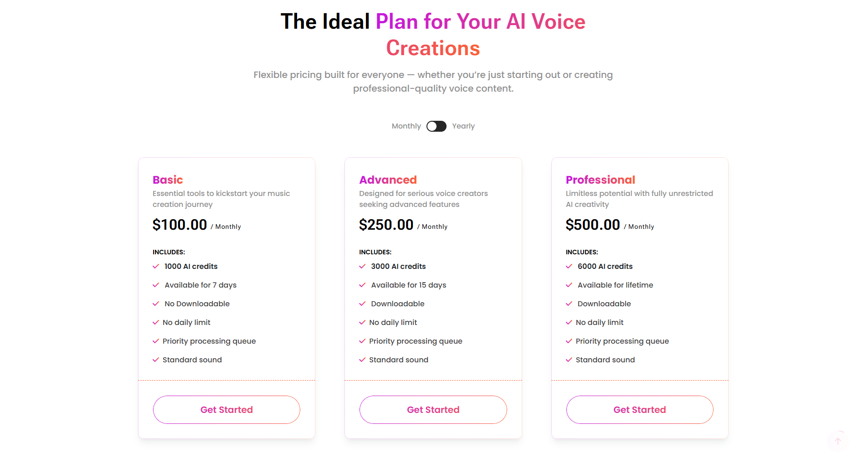The width and height of the screenshot is (868, 474).
Task: Get Started with the Basic plan
Action: (226, 410)
